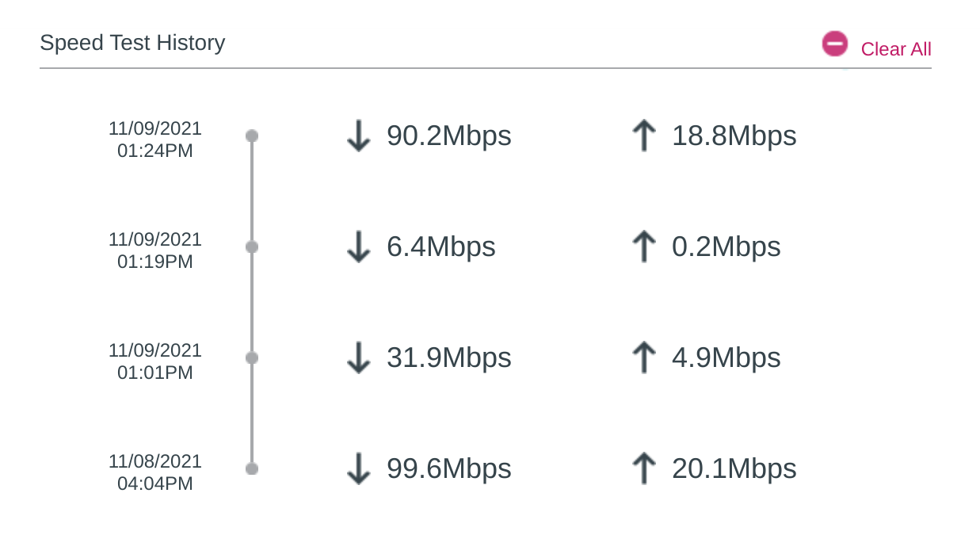Select the 01:24PM timeline dot
The width and height of the screenshot is (980, 535).
pyautogui.click(x=252, y=136)
